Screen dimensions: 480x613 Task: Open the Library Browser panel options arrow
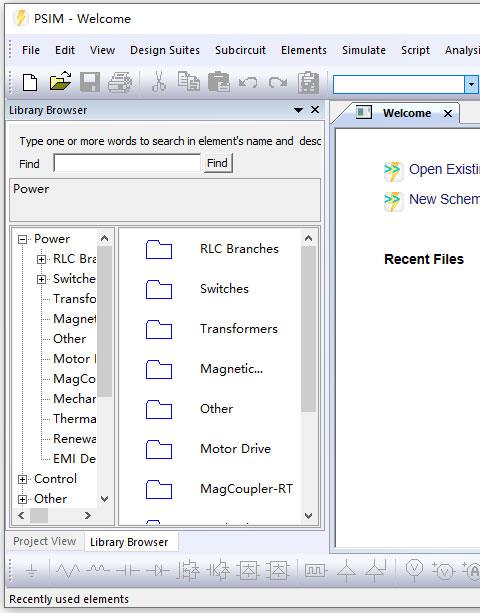point(298,110)
